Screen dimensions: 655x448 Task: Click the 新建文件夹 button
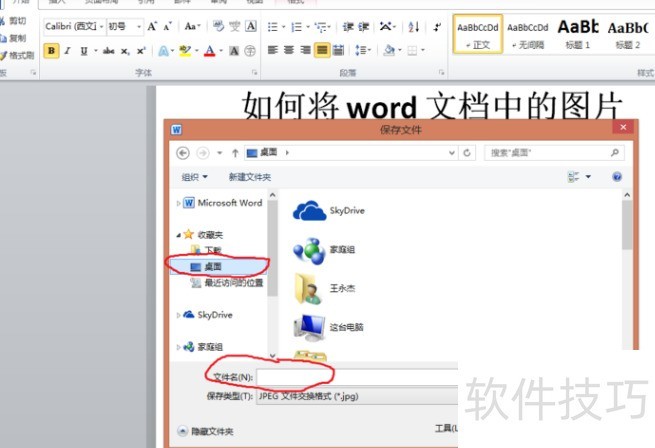tap(249, 177)
